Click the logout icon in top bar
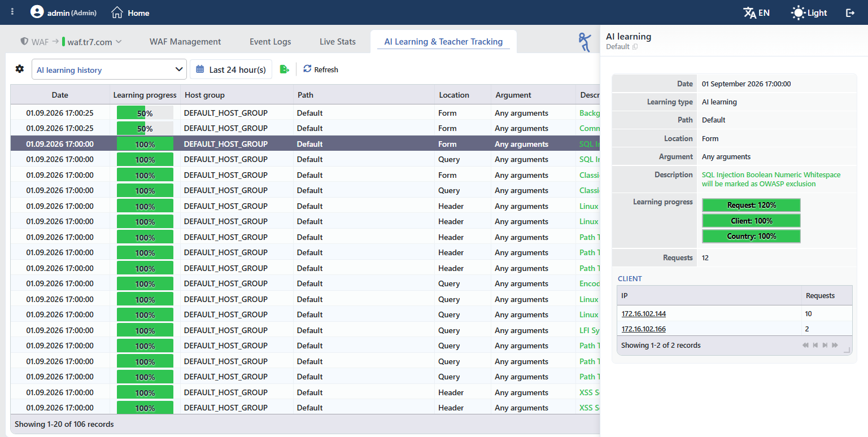Viewport: 868px width, 437px height. pyautogui.click(x=850, y=12)
